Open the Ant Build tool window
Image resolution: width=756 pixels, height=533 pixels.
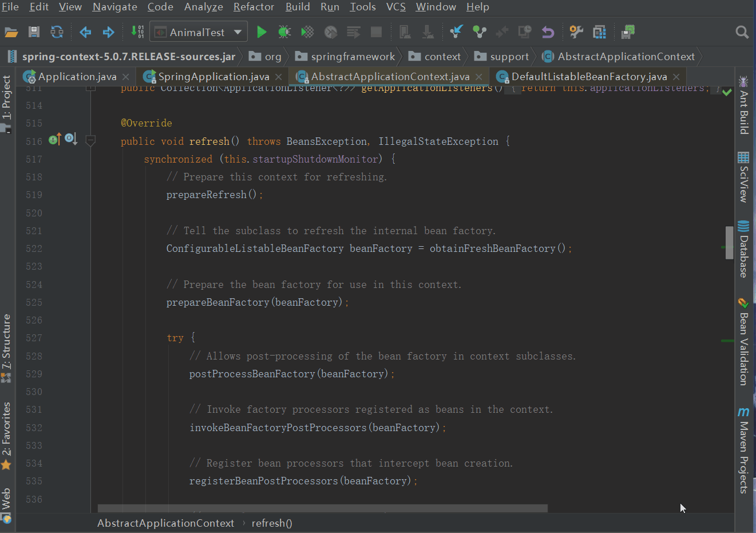743,105
